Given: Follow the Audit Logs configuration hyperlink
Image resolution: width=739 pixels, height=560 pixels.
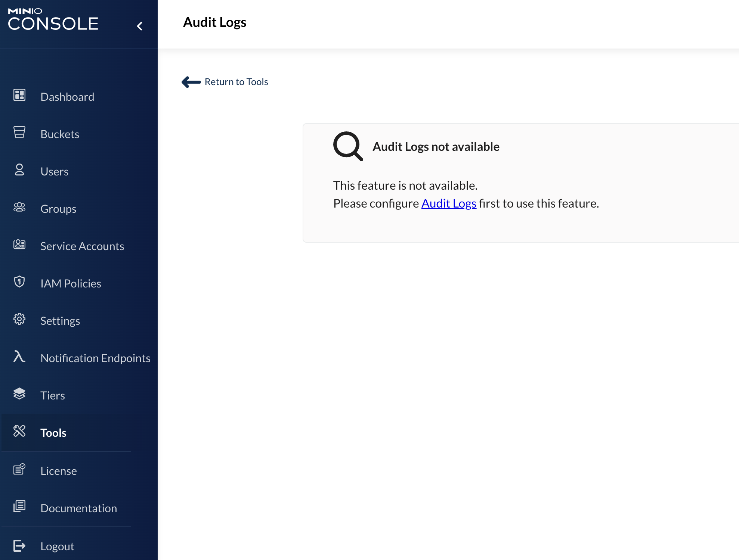Looking at the screenshot, I should pos(449,203).
